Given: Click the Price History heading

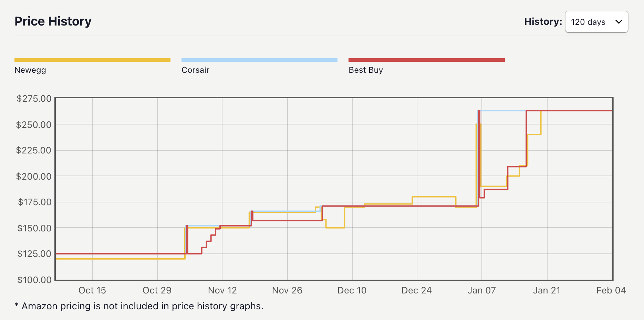Looking at the screenshot, I should pyautogui.click(x=53, y=21).
